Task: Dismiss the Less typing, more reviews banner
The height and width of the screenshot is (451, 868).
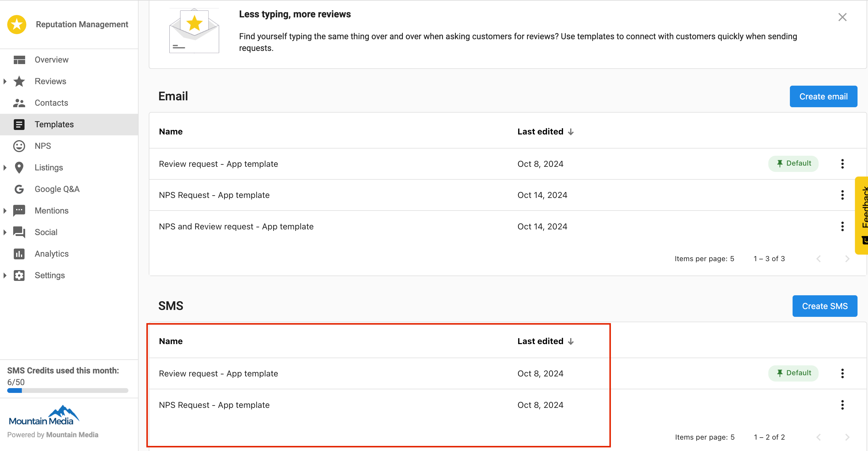Action: click(842, 16)
